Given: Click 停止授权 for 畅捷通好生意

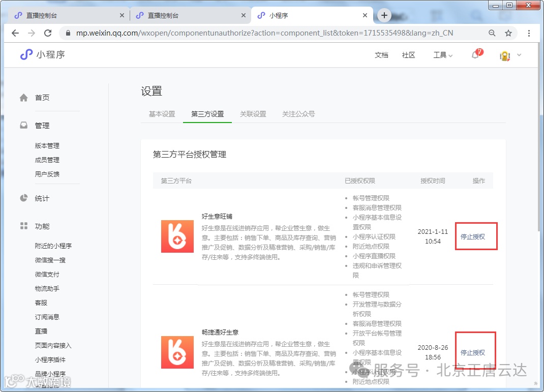Looking at the screenshot, I should (x=472, y=352).
